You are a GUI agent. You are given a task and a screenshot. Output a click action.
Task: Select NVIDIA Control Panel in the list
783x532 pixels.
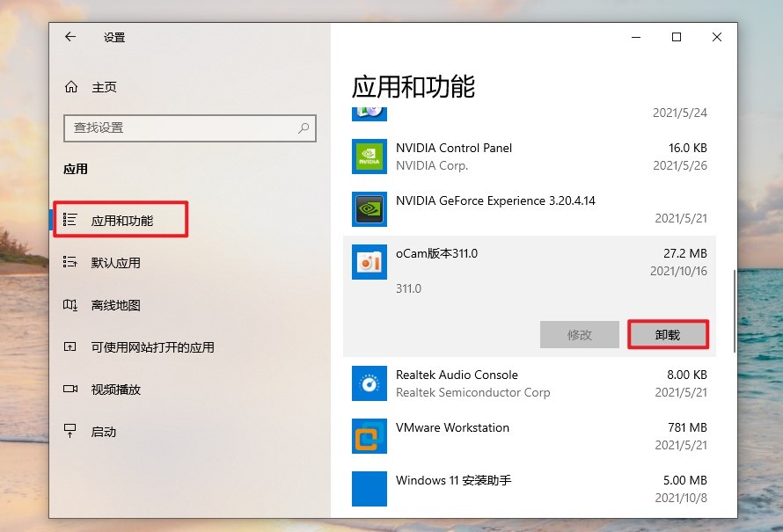pyautogui.click(x=530, y=157)
